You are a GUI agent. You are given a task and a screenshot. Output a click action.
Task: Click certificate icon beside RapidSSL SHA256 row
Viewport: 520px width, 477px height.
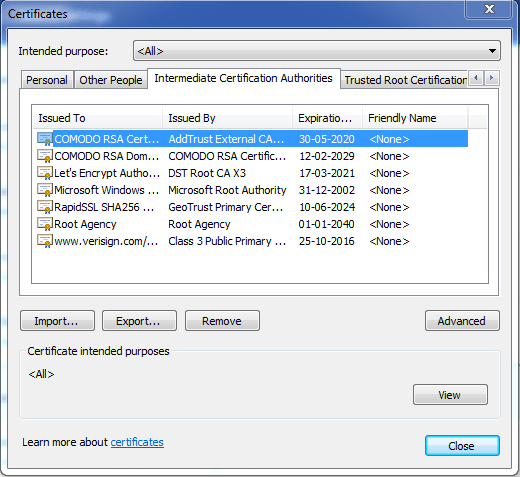[x=45, y=207]
